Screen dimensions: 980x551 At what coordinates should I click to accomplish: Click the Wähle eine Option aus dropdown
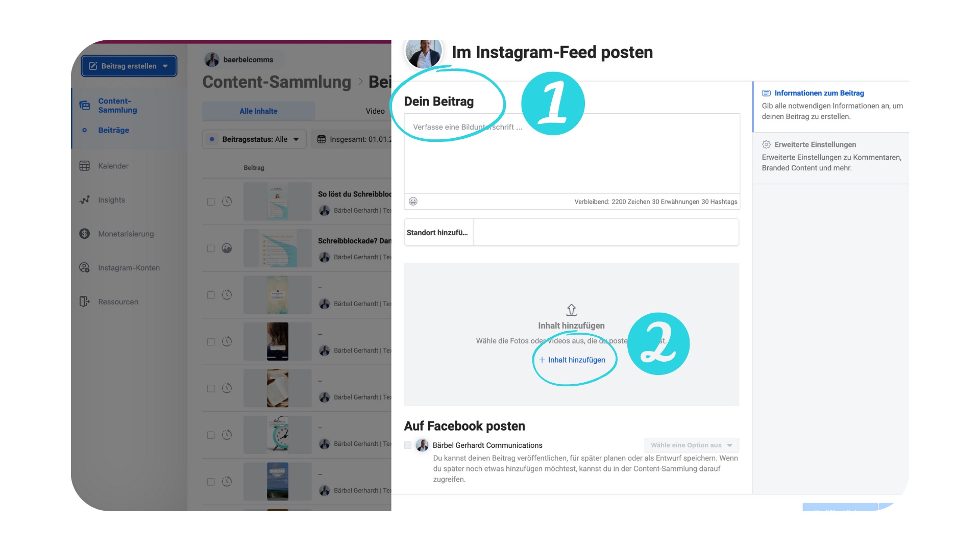pyautogui.click(x=690, y=445)
